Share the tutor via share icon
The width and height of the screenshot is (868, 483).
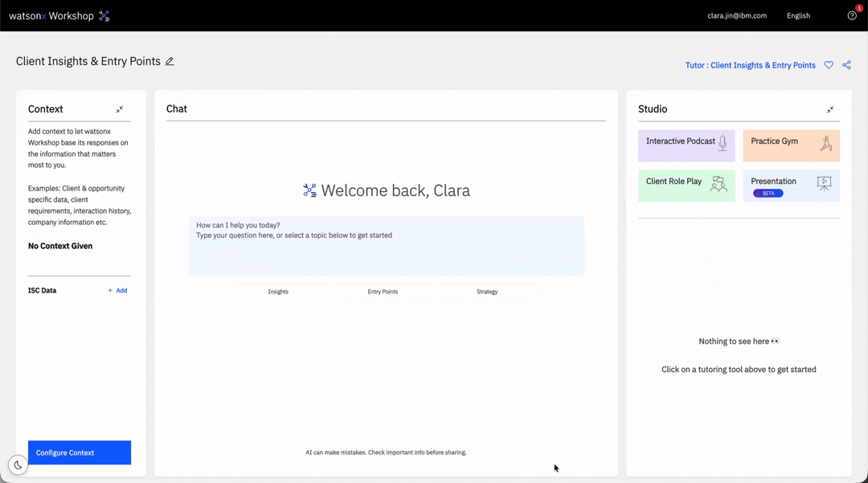point(846,65)
